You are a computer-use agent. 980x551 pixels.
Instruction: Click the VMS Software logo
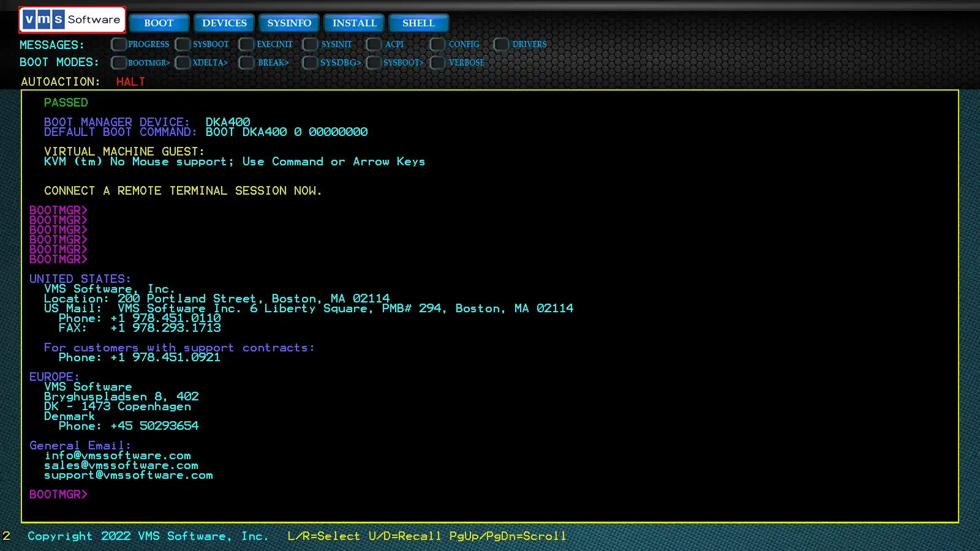point(72,20)
